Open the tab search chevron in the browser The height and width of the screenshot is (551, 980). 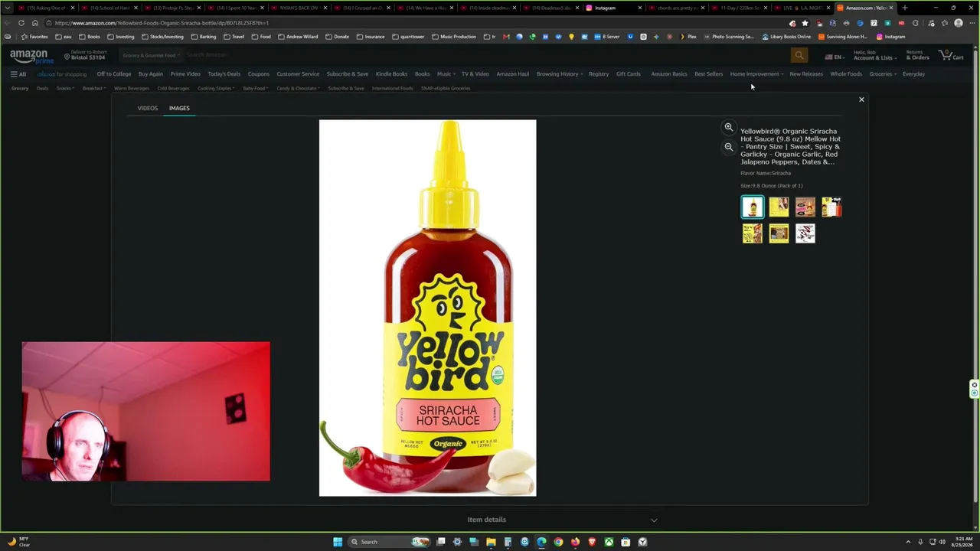(8, 8)
